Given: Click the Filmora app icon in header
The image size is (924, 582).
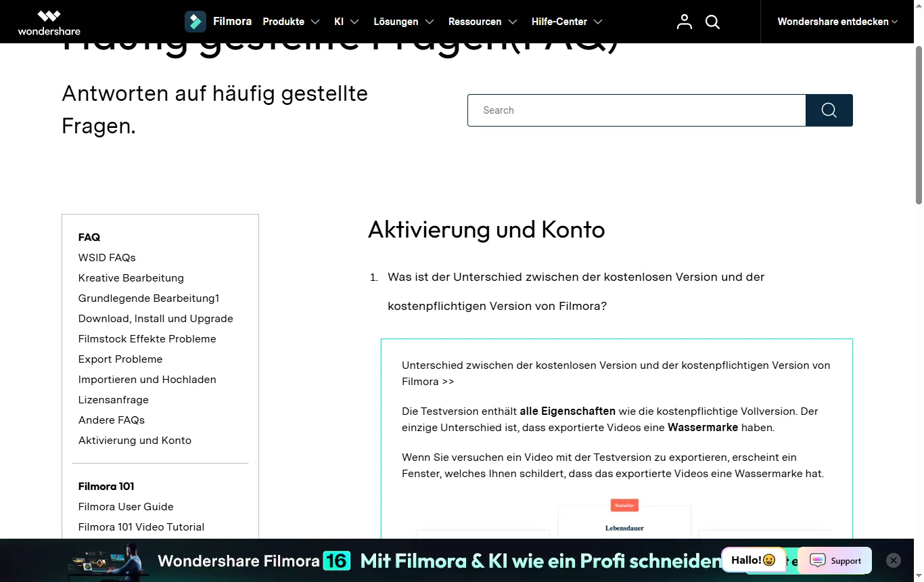Looking at the screenshot, I should pyautogui.click(x=195, y=22).
